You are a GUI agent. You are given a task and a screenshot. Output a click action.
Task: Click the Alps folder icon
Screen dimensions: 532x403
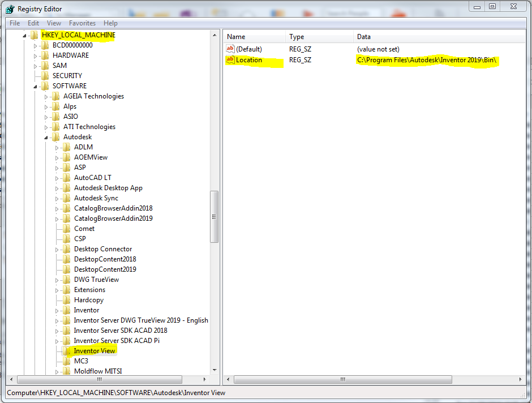coord(56,106)
